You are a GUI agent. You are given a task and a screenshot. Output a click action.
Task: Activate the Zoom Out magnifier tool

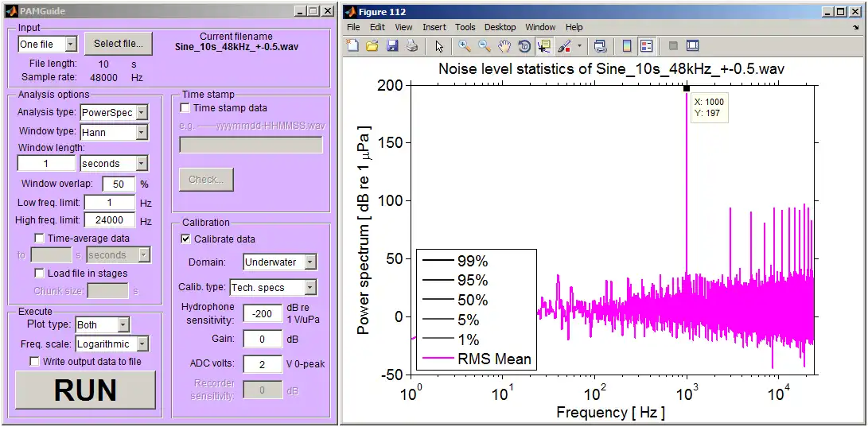pyautogui.click(x=485, y=46)
